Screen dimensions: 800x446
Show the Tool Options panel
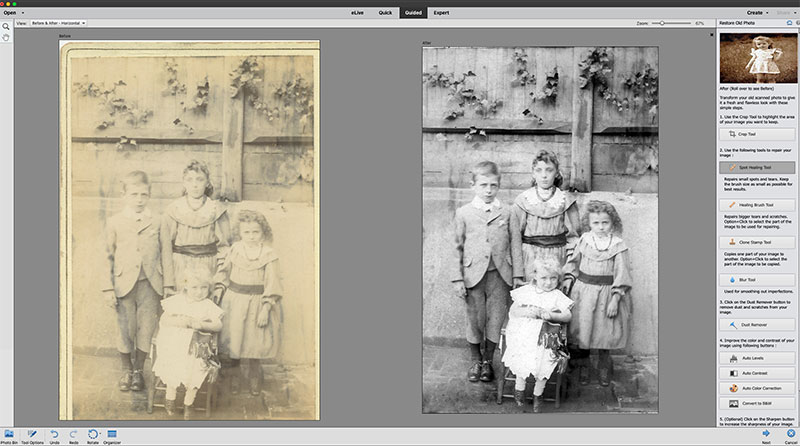tap(33, 437)
